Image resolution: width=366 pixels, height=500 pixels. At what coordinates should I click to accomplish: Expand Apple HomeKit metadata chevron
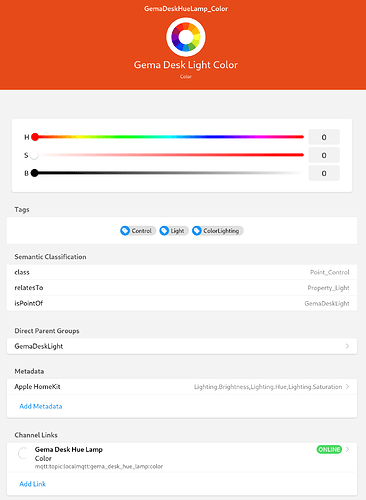(347, 387)
